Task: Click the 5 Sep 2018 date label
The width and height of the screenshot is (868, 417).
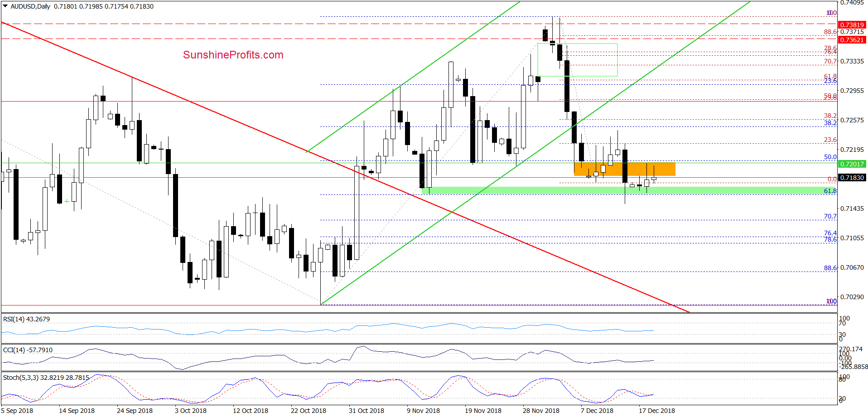Action: click(17, 411)
